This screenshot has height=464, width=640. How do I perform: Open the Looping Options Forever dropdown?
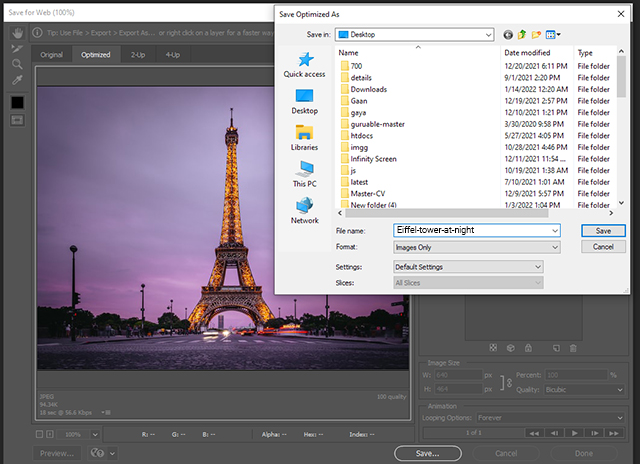click(551, 418)
